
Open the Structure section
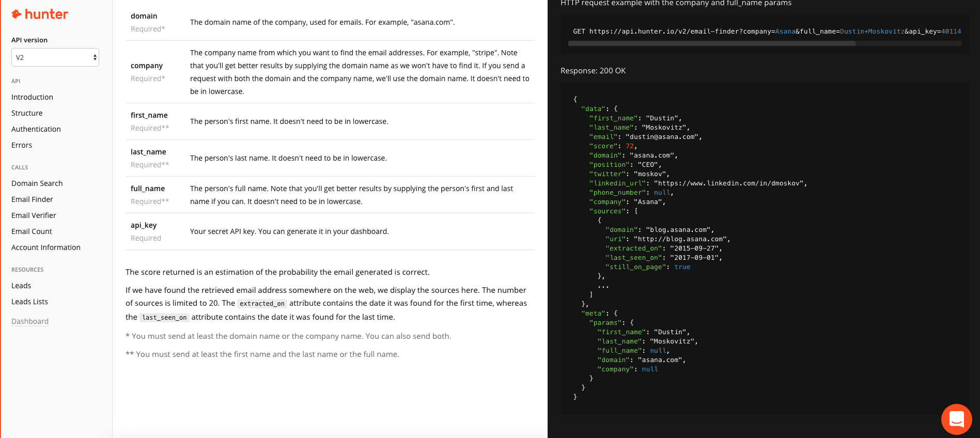pyautogui.click(x=27, y=113)
